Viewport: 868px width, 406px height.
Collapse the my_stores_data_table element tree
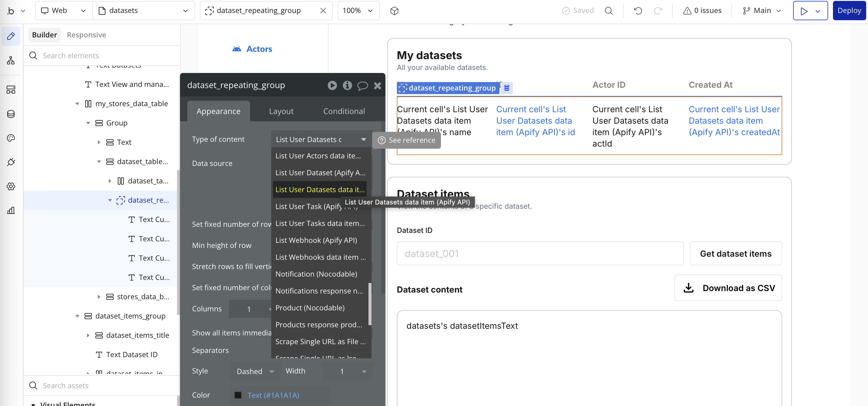(x=77, y=103)
